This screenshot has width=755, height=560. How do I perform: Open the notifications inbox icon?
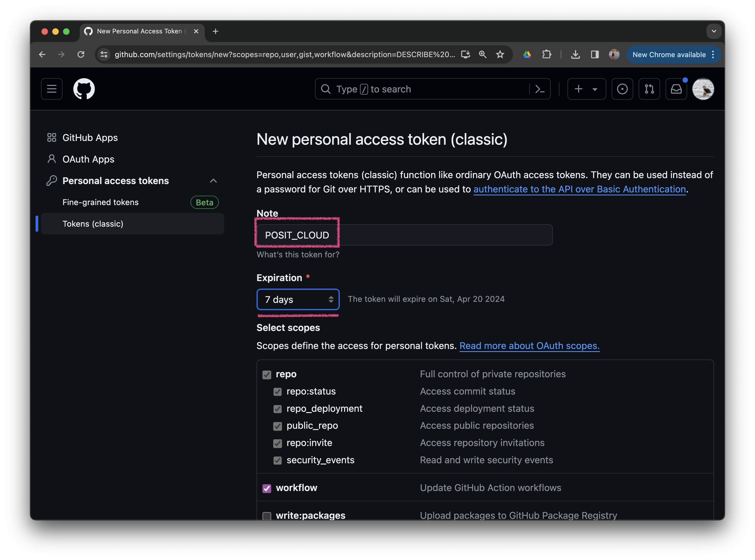click(676, 89)
